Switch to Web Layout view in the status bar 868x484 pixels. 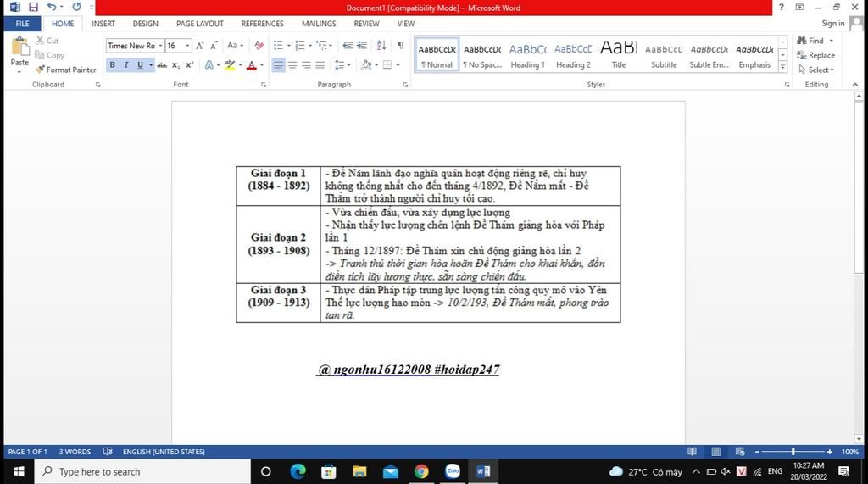740,452
